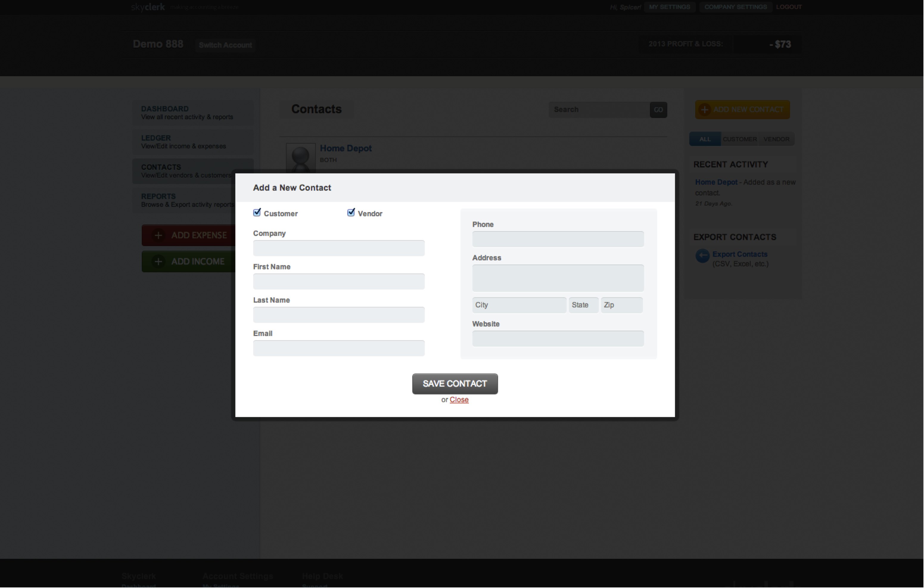
Task: Open MY SETTINGS from the top bar
Action: tap(669, 7)
